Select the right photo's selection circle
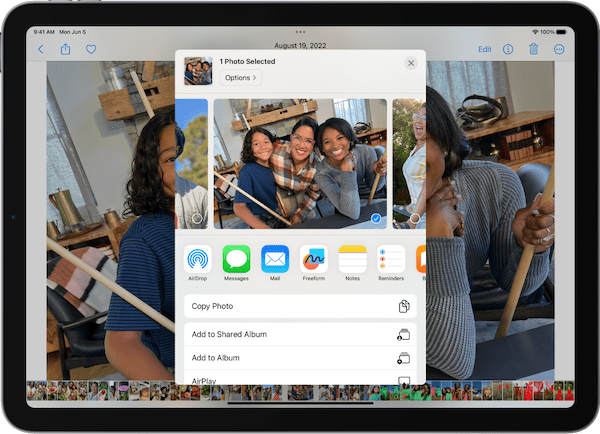This screenshot has width=600, height=434. [x=415, y=219]
